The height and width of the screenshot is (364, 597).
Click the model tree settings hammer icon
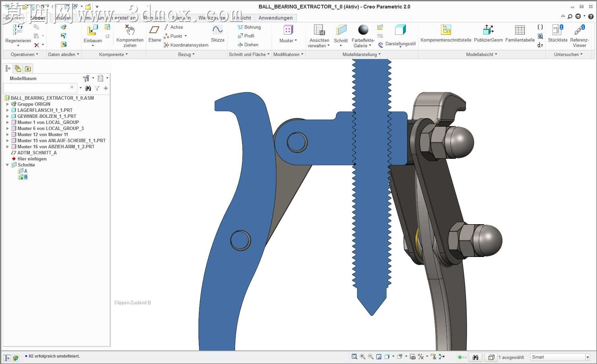(x=86, y=78)
